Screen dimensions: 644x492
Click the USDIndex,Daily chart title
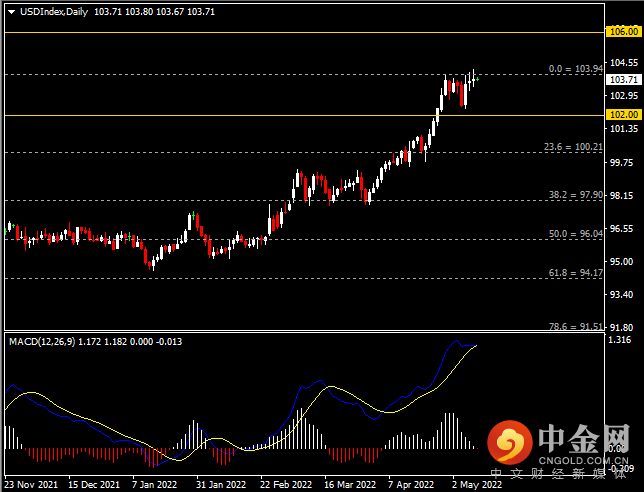[54, 12]
